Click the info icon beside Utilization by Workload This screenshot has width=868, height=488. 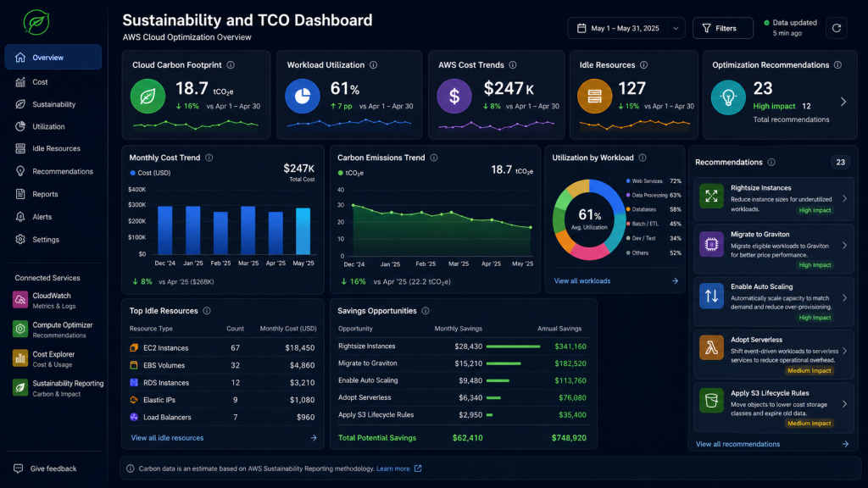click(x=643, y=158)
